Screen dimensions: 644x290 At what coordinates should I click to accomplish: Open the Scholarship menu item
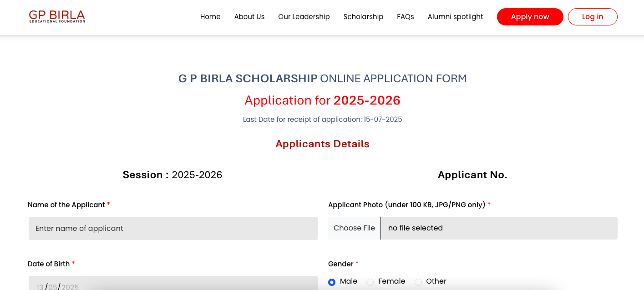[x=363, y=16]
